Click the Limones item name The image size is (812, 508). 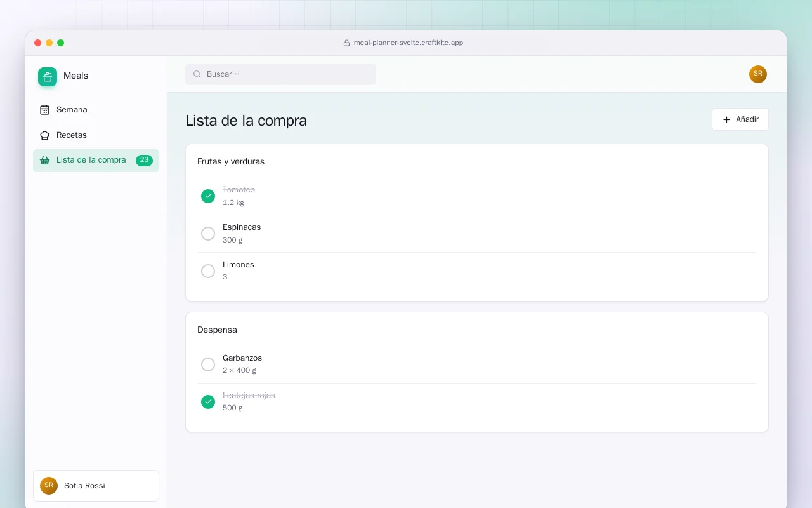coord(239,265)
